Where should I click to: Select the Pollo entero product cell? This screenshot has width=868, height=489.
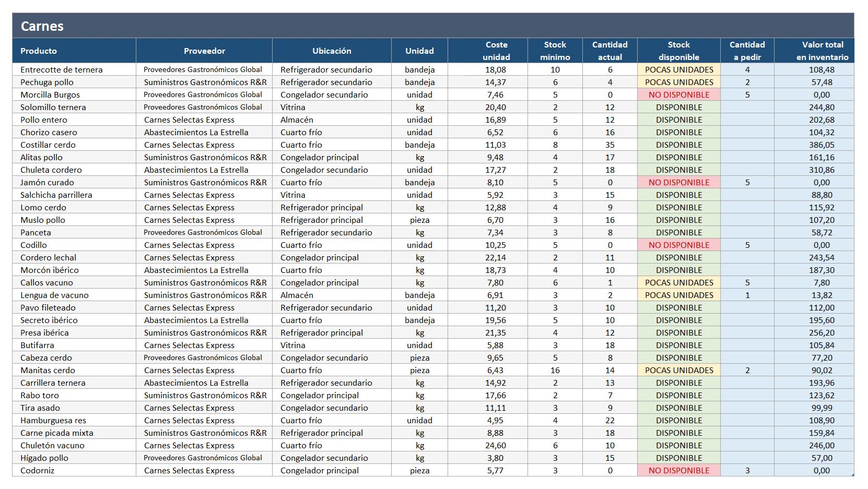[x=74, y=120]
